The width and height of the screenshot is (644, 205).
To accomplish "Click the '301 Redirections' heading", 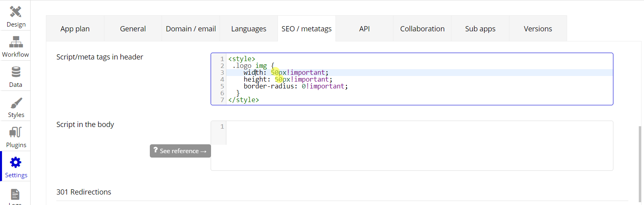I will (84, 192).
